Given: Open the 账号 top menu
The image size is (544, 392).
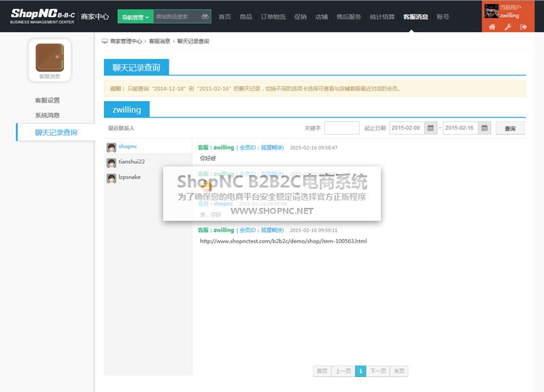Looking at the screenshot, I should click(x=443, y=16).
